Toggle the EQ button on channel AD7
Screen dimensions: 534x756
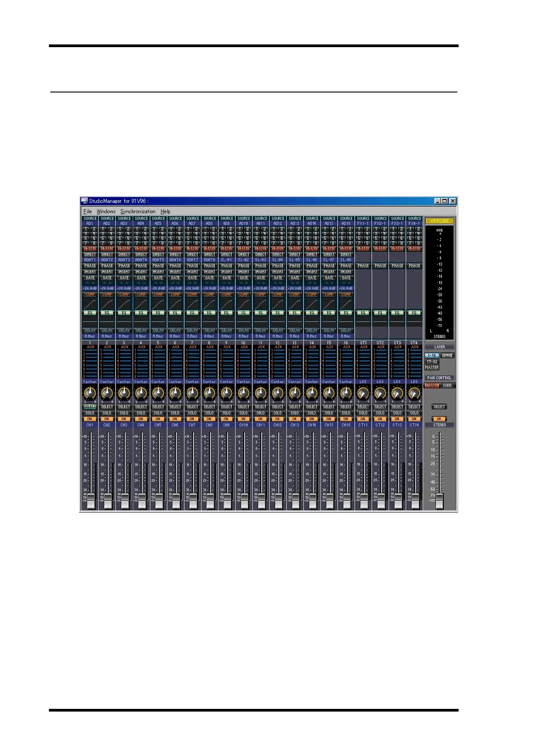pos(192,312)
